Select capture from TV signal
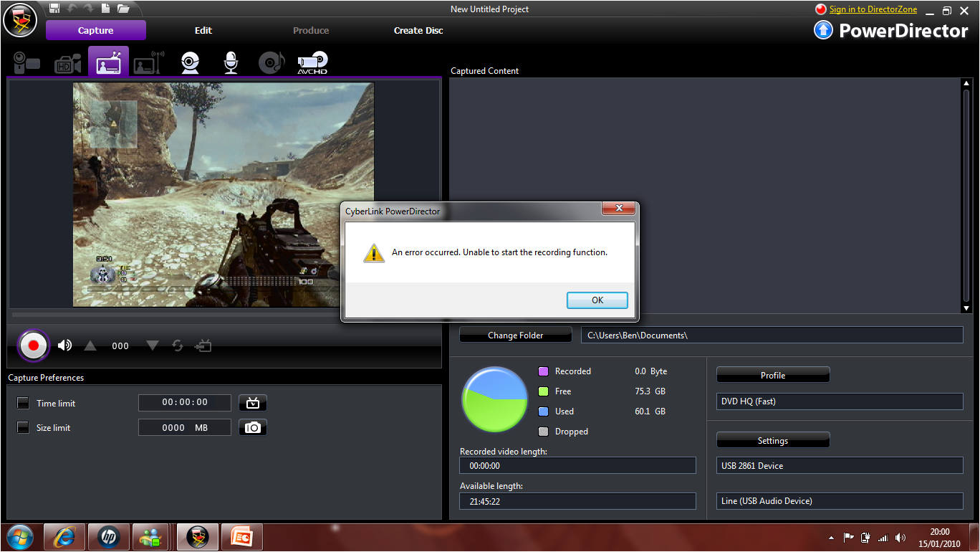Screen dimensions: 980x552 tap(108, 62)
